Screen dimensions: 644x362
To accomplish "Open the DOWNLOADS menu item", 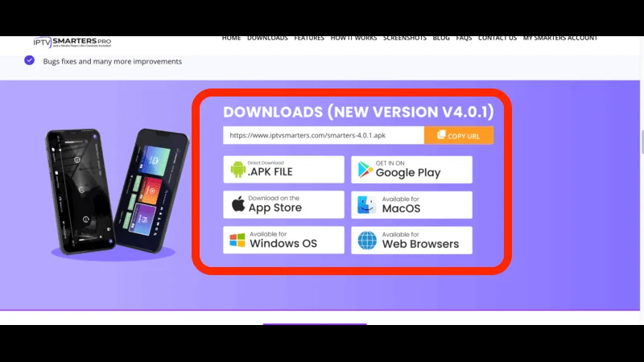I will [267, 39].
